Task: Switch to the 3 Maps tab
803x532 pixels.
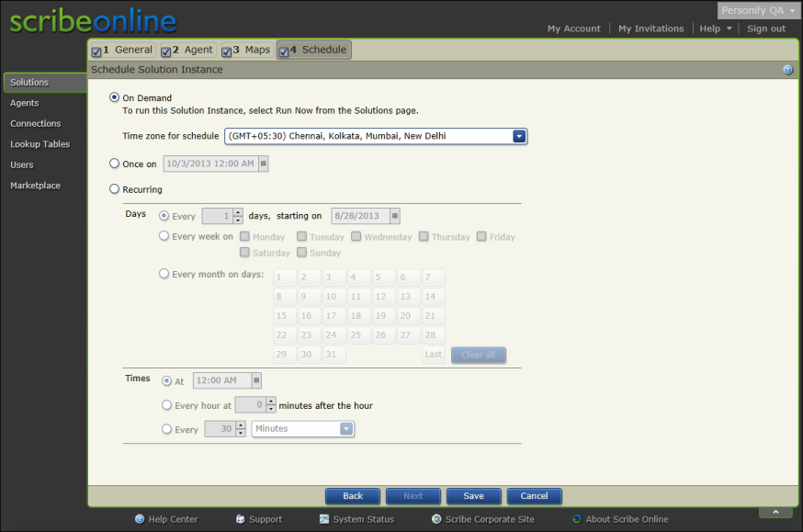Action: [x=246, y=50]
